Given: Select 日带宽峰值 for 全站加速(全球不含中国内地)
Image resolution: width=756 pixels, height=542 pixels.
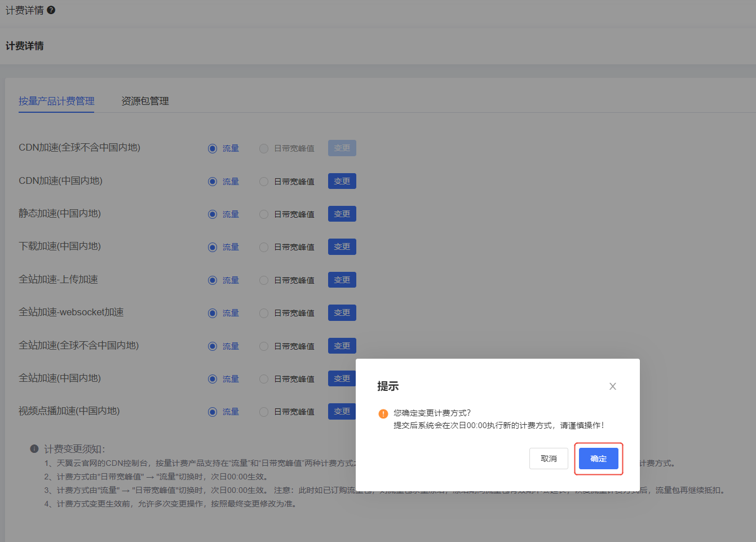Looking at the screenshot, I should tap(264, 346).
